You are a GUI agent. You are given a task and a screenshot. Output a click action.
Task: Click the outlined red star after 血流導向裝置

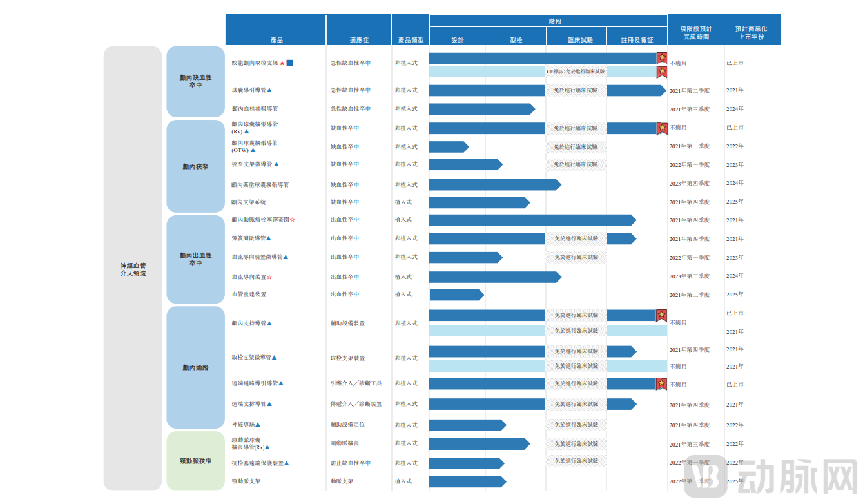point(269,277)
